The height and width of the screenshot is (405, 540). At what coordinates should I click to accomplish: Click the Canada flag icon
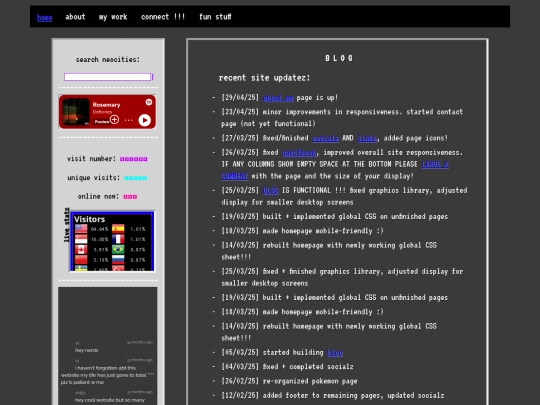(x=81, y=249)
